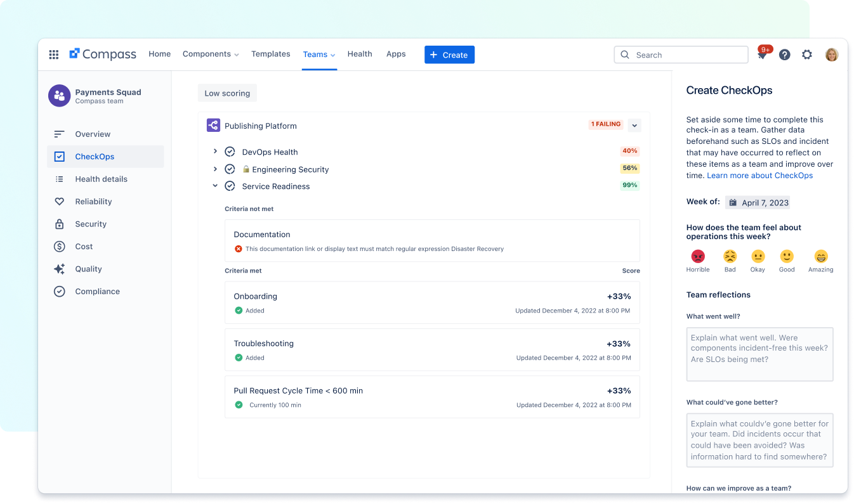Viewport: 854px width, 504px height.
Task: Open the Atlassian app switcher grid
Action: [54, 55]
